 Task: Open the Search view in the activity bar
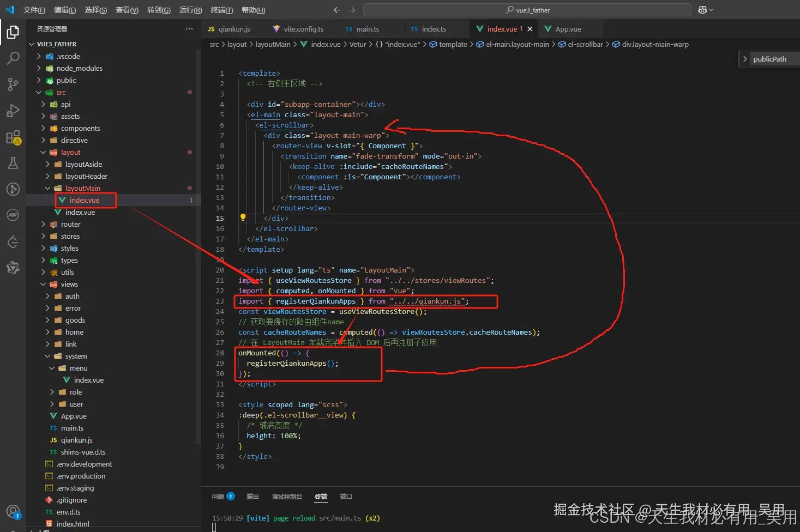tap(13, 58)
